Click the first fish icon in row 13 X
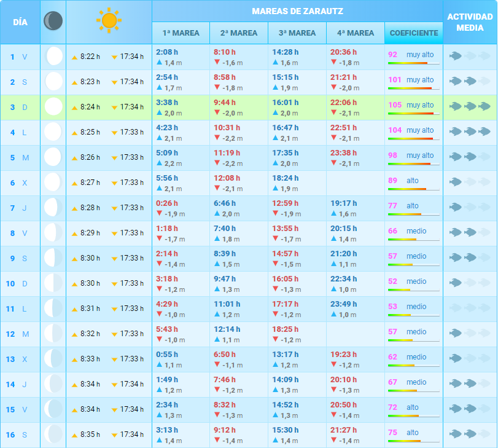 456,358
